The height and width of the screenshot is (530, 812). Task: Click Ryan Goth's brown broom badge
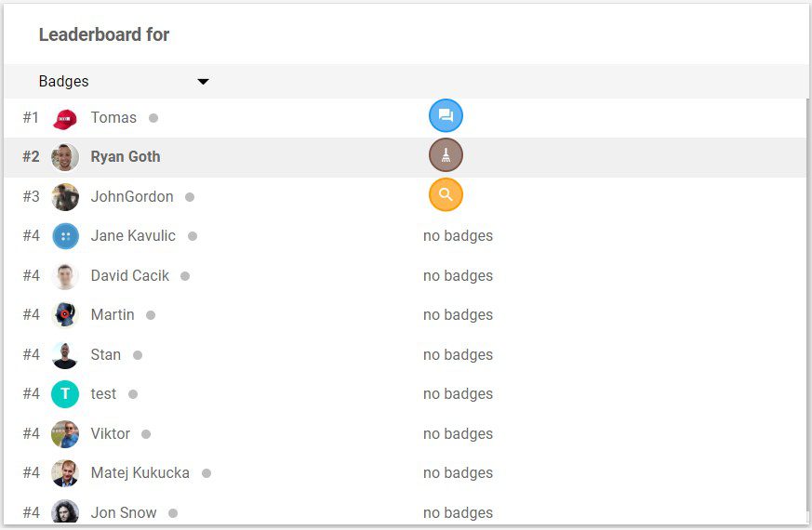[x=446, y=154]
